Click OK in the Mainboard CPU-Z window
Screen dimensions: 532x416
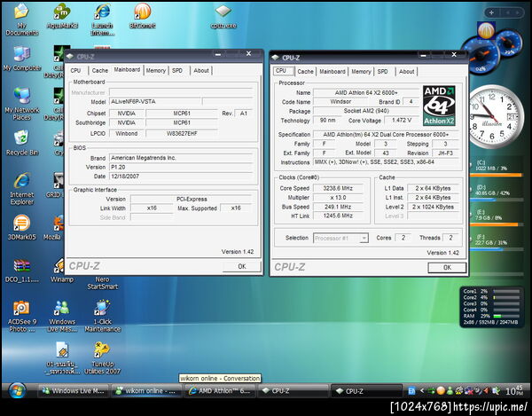point(242,266)
